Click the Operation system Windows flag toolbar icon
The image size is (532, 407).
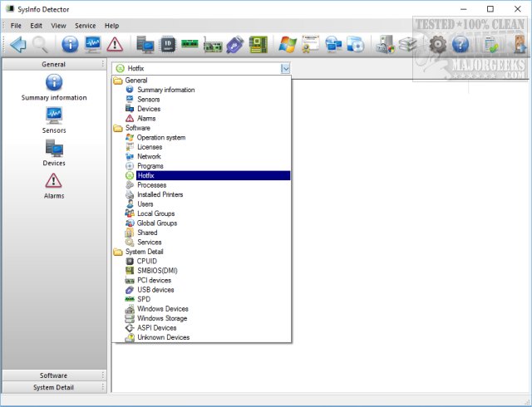288,44
